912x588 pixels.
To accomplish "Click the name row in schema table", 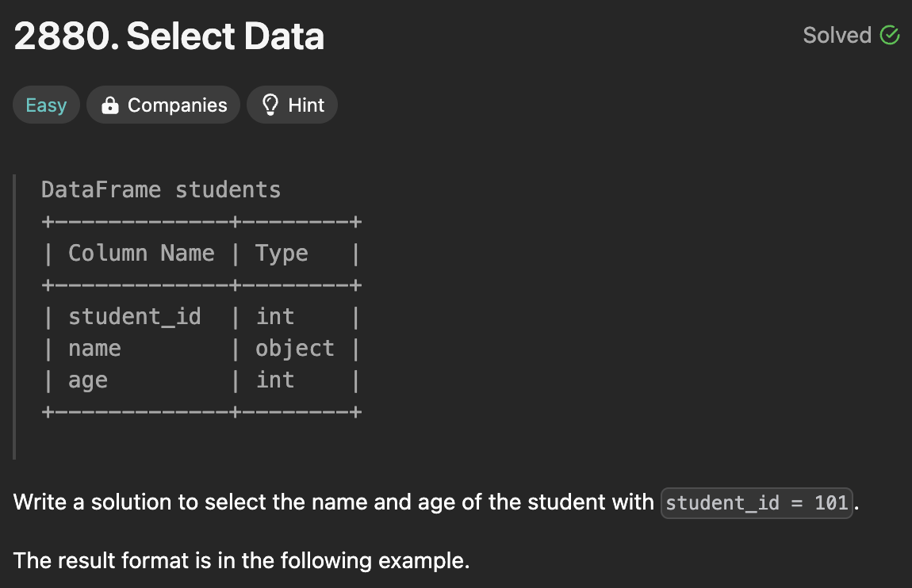I will pyautogui.click(x=94, y=349).
